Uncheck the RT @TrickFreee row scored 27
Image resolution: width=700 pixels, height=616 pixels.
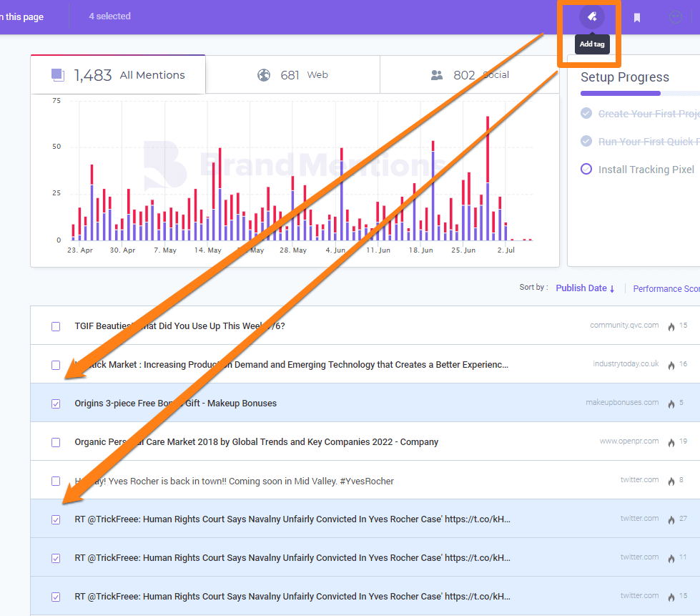(x=56, y=519)
